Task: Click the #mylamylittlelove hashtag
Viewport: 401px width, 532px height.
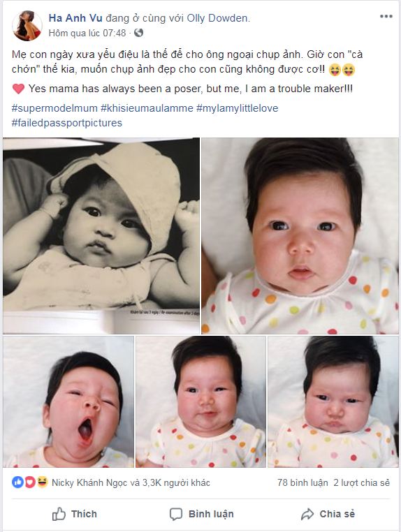Action: (x=238, y=108)
